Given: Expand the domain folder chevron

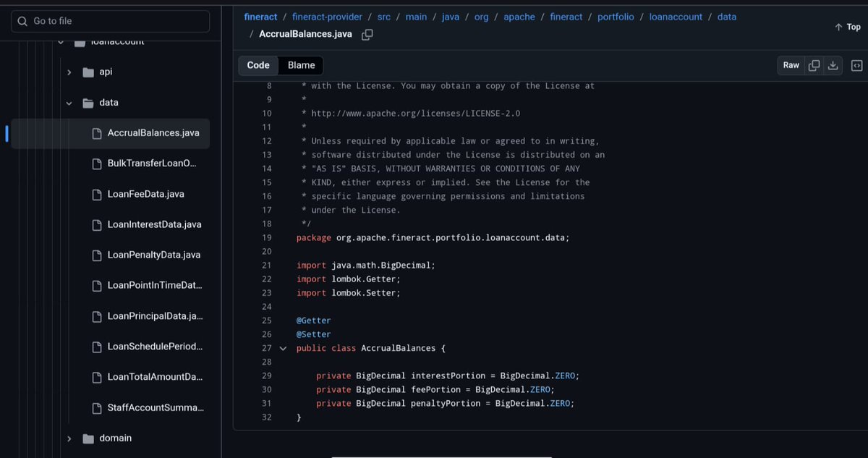Looking at the screenshot, I should (69, 438).
